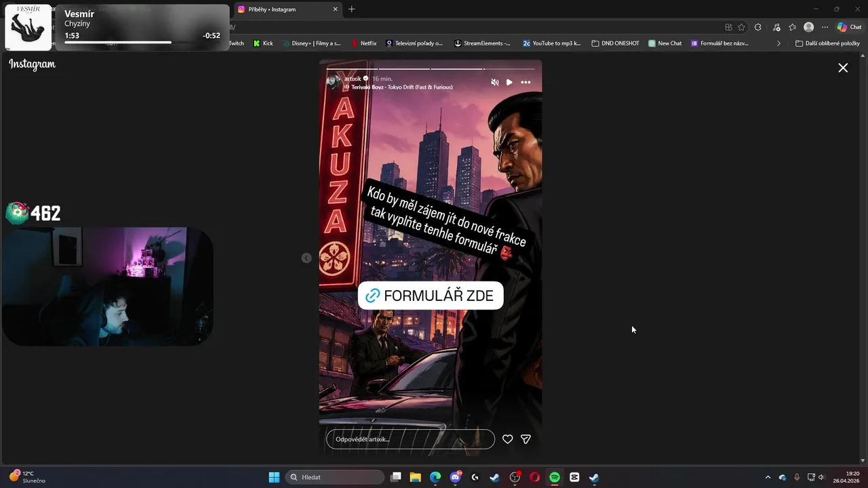Click the split screen icon in address bar
This screenshot has height=488, width=868.
[728, 27]
